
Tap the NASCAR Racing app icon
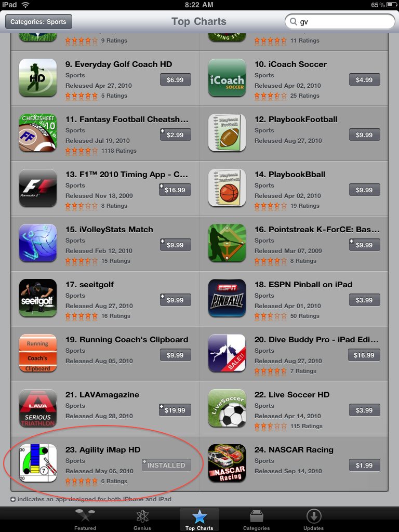(x=227, y=463)
